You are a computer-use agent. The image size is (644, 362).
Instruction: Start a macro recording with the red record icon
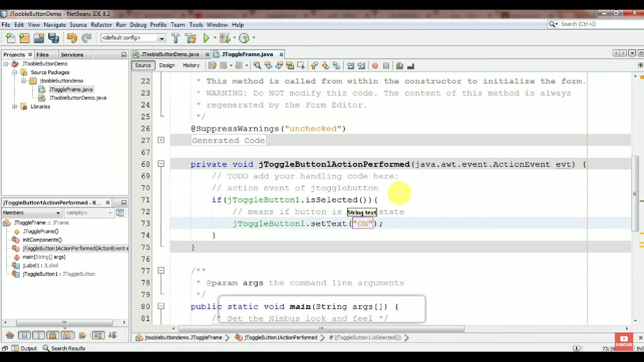374,65
